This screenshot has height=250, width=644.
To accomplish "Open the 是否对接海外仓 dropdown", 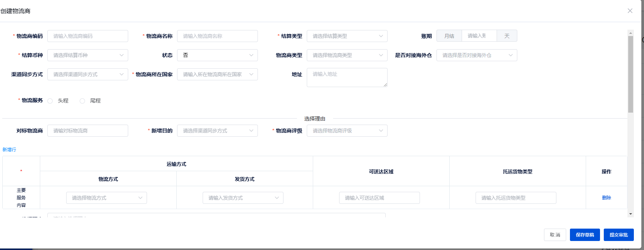I will (477, 55).
